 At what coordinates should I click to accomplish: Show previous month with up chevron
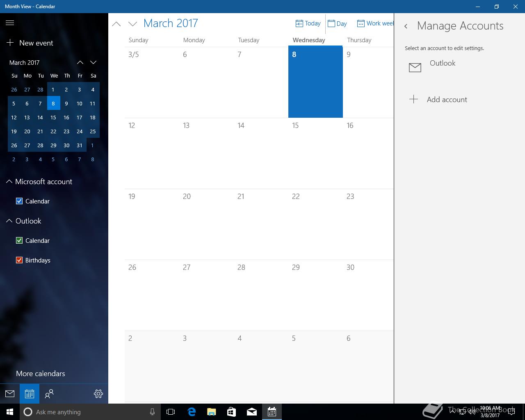pyautogui.click(x=116, y=24)
